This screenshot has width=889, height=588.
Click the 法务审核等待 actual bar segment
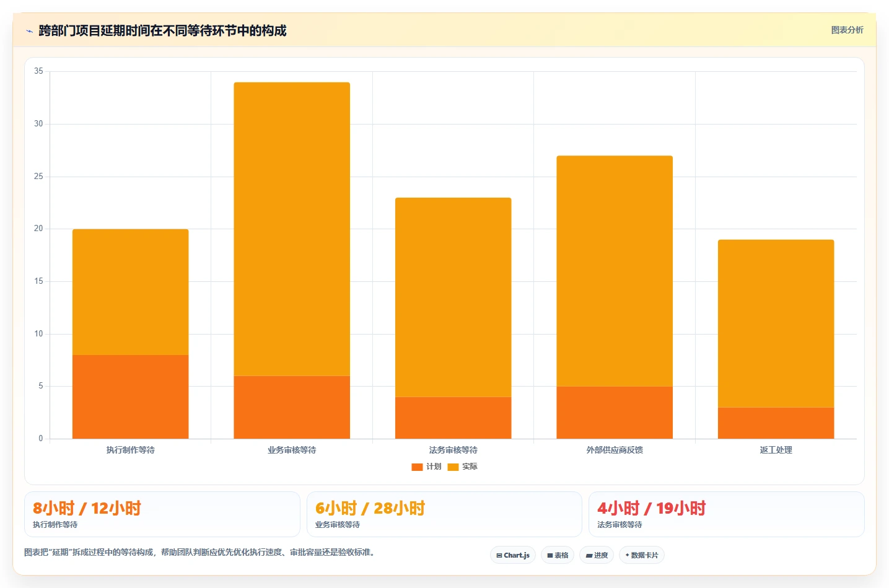coord(453,297)
